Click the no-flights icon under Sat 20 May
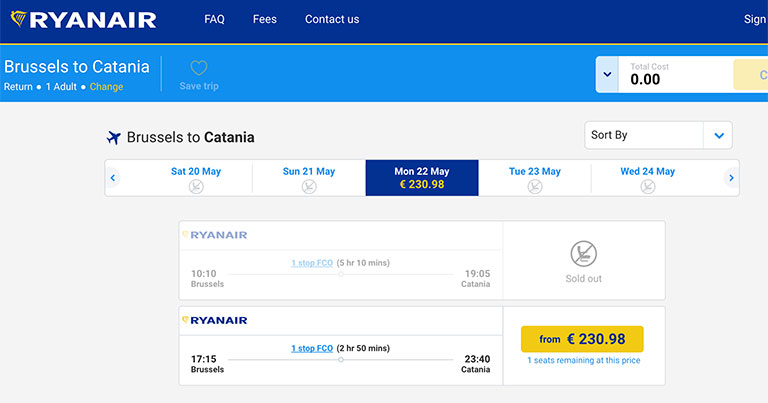Image resolution: width=768 pixels, height=403 pixels. tap(196, 187)
